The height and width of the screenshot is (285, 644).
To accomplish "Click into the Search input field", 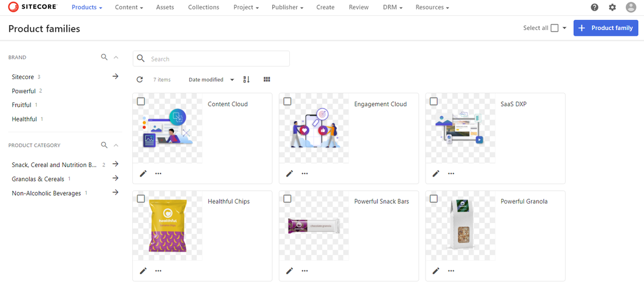I will (211, 59).
